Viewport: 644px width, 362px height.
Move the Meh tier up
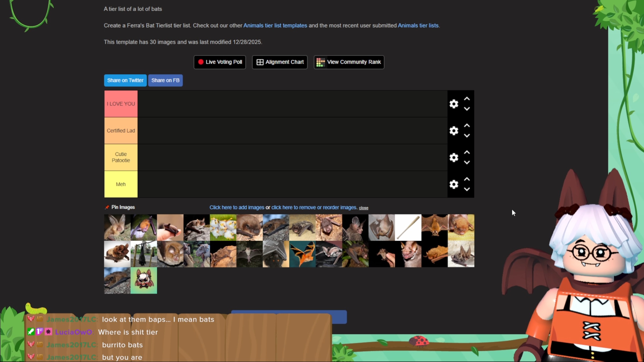[x=467, y=179]
